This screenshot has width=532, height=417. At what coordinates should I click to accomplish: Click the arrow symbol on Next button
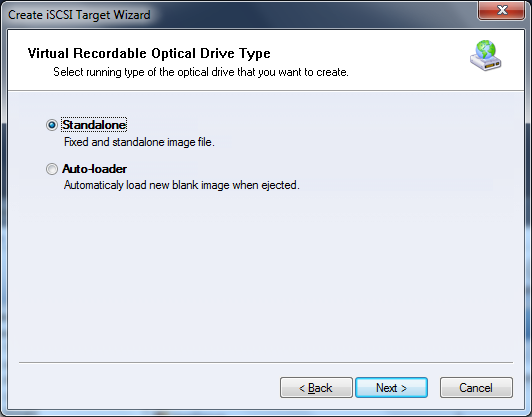[x=403, y=388]
